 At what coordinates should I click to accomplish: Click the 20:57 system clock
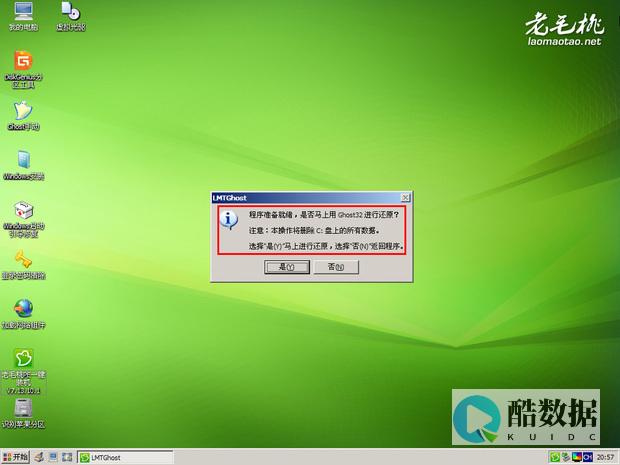pos(605,457)
